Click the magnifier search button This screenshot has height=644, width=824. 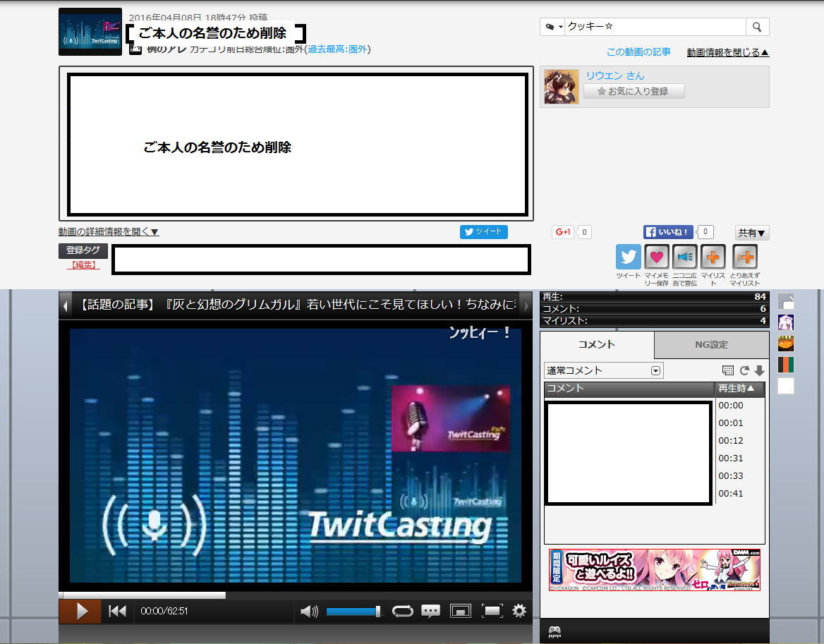tap(757, 27)
